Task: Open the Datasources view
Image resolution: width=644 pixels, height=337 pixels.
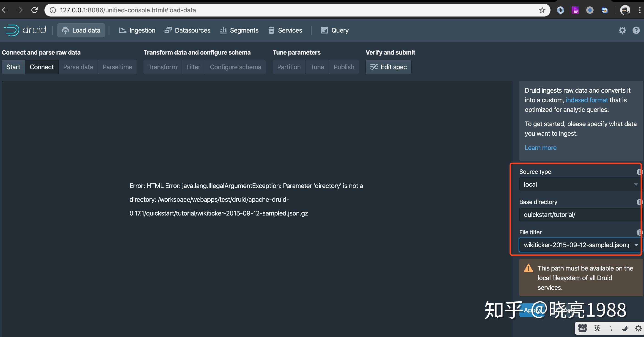Action: [x=187, y=30]
